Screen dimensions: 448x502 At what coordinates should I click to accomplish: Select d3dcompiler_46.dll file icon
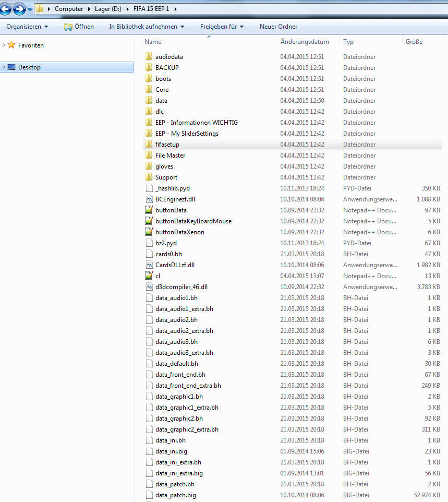click(x=149, y=287)
